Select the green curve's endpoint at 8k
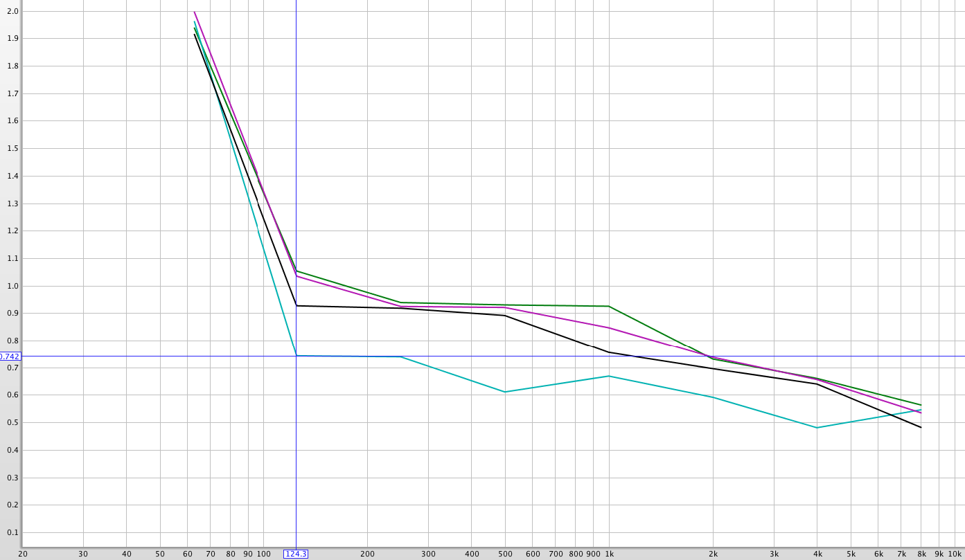Viewport: 965px width, 560px height. point(921,405)
